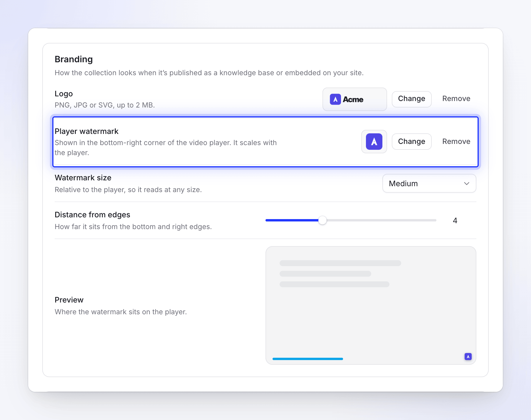Viewport: 531px width, 420px height.
Task: Click the Distance from edges slider handle
Action: click(322, 220)
